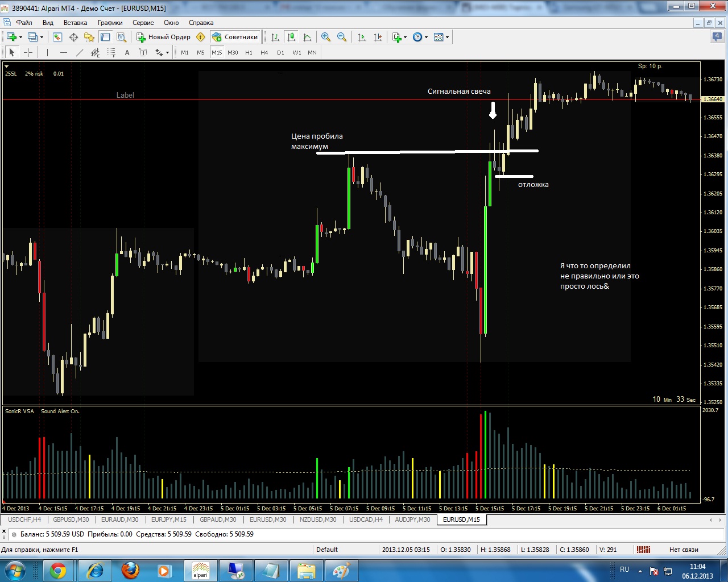Image resolution: width=728 pixels, height=582 pixels.
Task: Open the Navigator folder-star icon
Action: click(x=89, y=37)
